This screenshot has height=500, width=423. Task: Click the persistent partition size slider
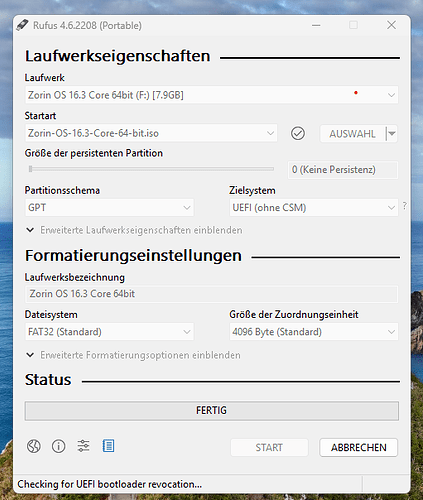click(151, 169)
